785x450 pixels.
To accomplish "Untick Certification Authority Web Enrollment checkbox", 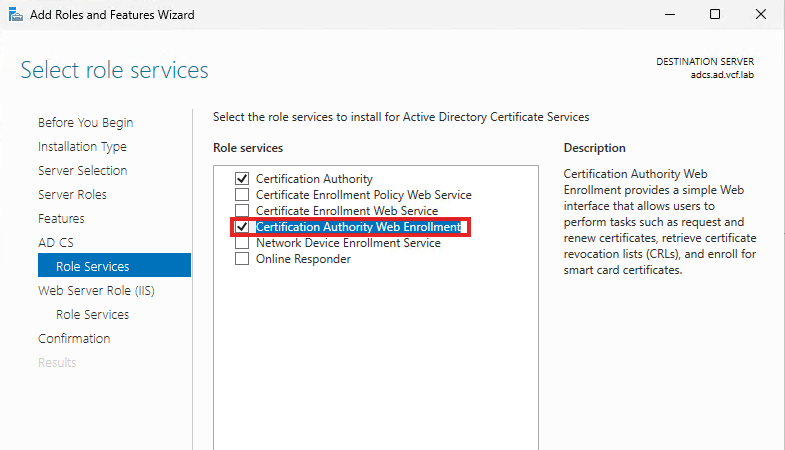I will pos(242,227).
